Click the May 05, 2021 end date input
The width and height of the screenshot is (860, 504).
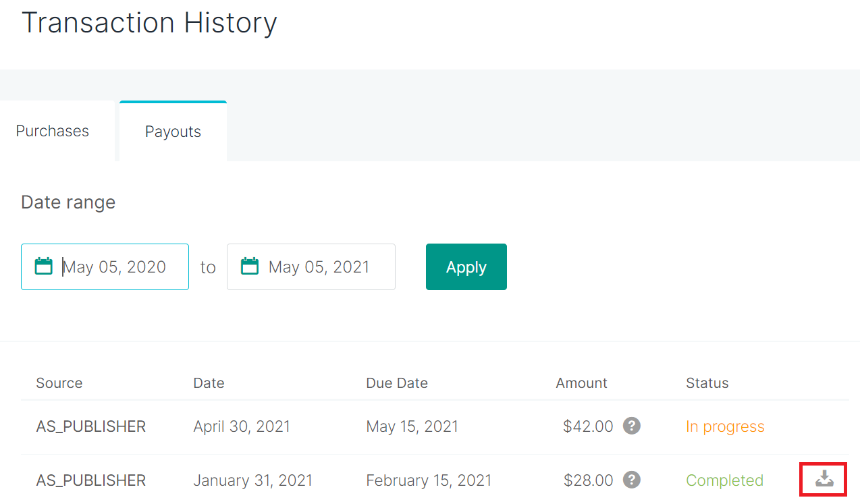tap(311, 267)
